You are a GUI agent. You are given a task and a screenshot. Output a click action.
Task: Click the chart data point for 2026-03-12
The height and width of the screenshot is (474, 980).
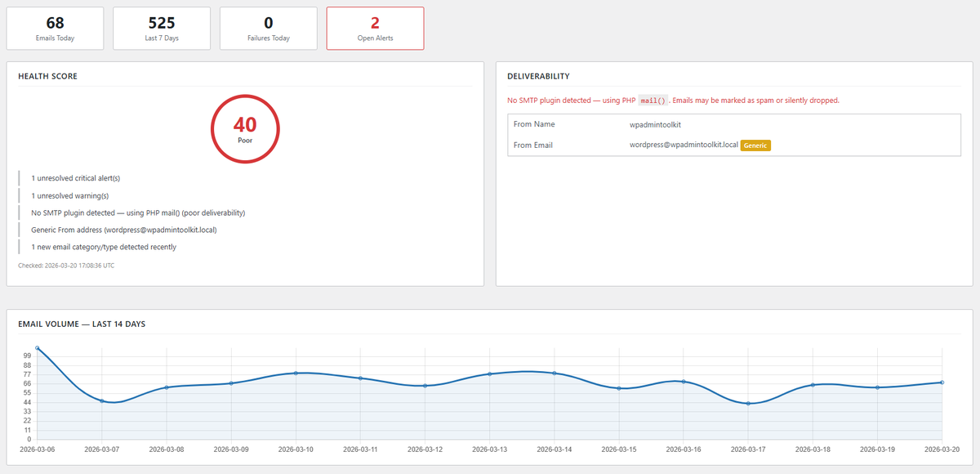425,386
